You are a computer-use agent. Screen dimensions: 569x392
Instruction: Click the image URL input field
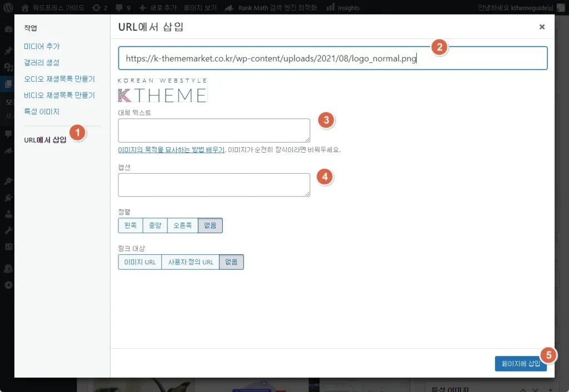(x=332, y=58)
